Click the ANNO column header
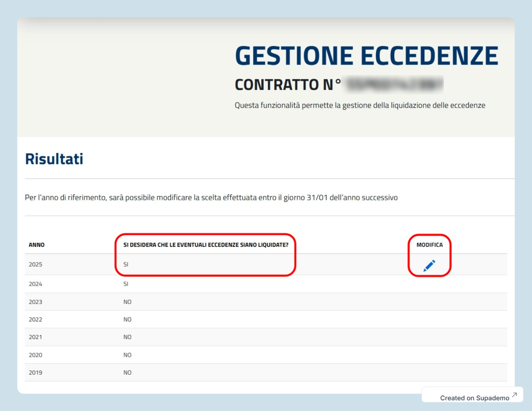Image resolution: width=532 pixels, height=411 pixels. click(37, 245)
